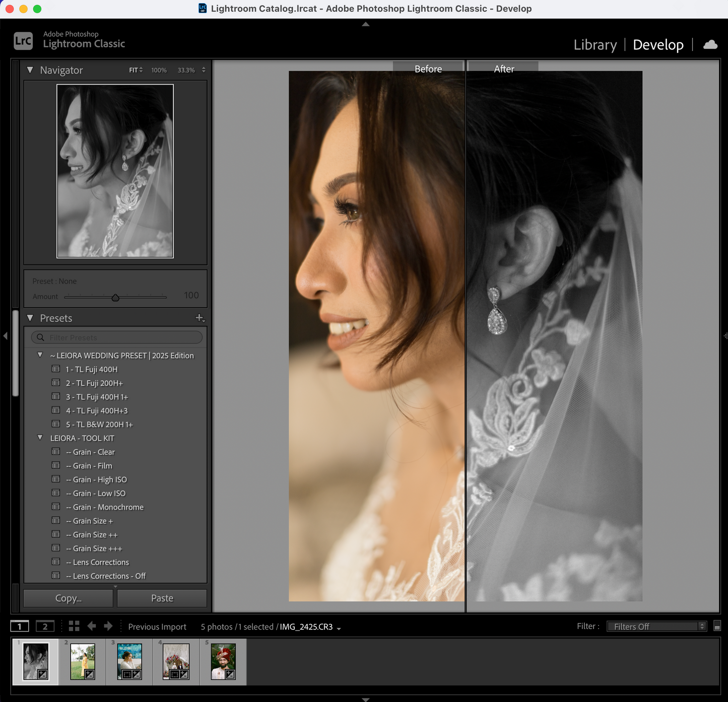The height and width of the screenshot is (702, 728).
Task: Toggle the top module panel arrow
Action: [366, 24]
